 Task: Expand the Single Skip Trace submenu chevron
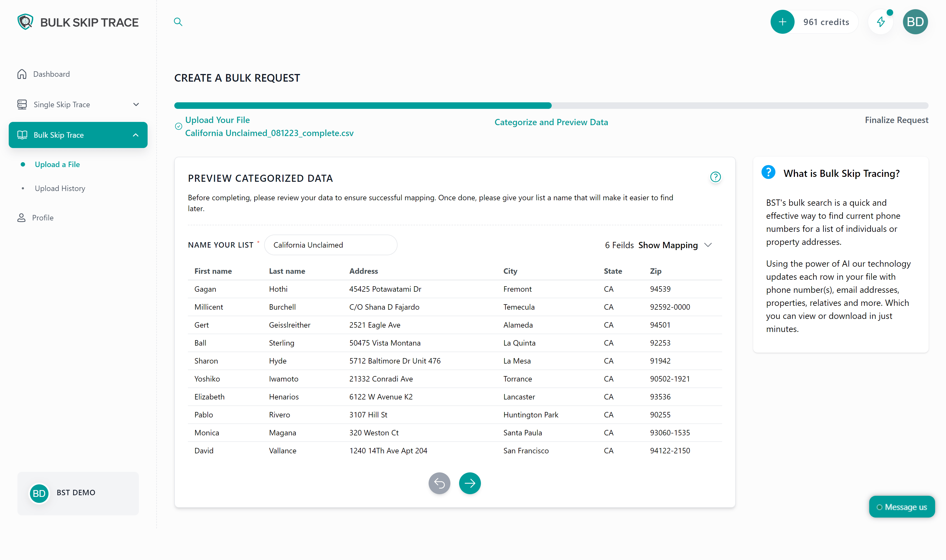(x=136, y=104)
